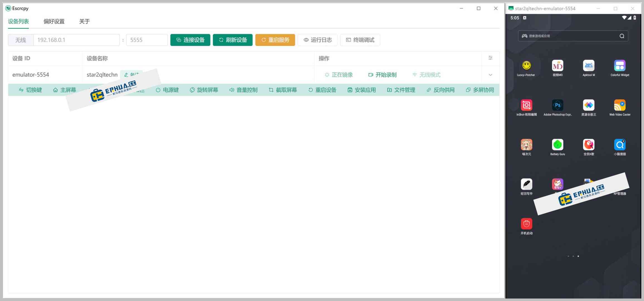Click the 主屏幕 home control
This screenshot has height=301, width=644.
64,90
